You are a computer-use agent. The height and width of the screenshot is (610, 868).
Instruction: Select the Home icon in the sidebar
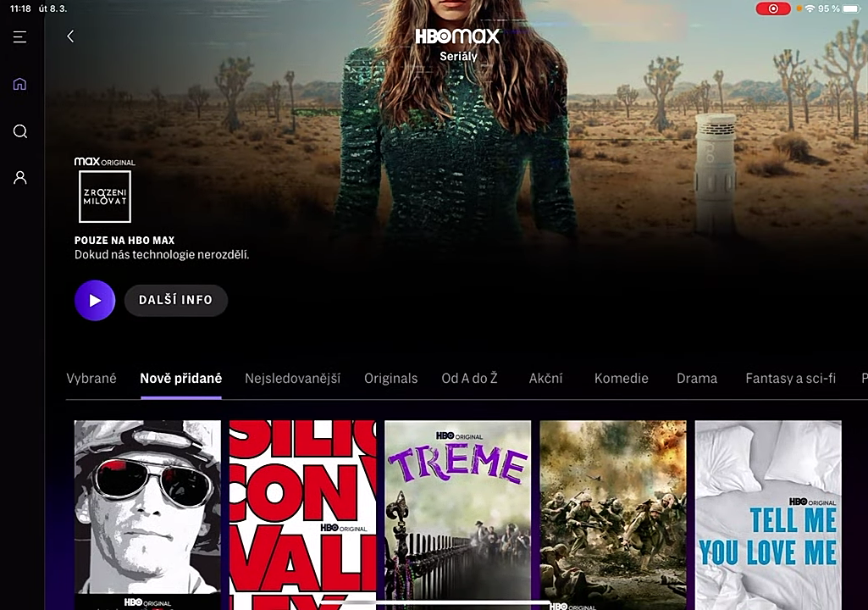[19, 84]
